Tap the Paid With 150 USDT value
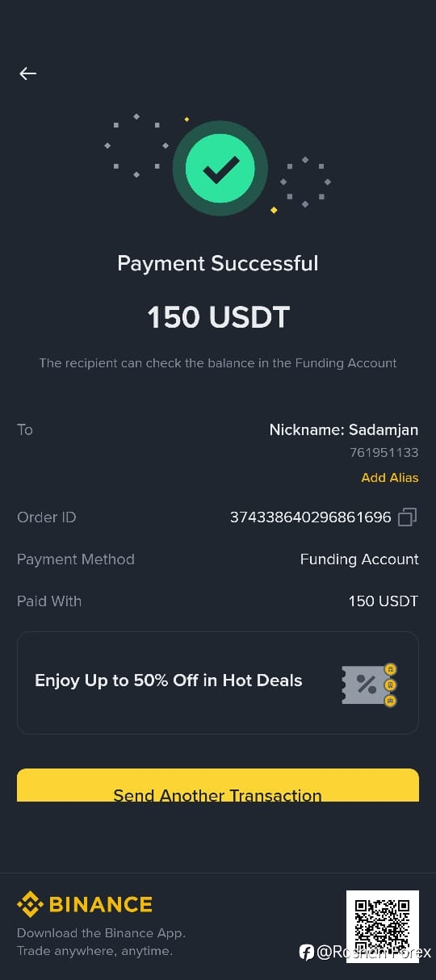Image resolution: width=436 pixels, height=980 pixels. click(x=384, y=601)
